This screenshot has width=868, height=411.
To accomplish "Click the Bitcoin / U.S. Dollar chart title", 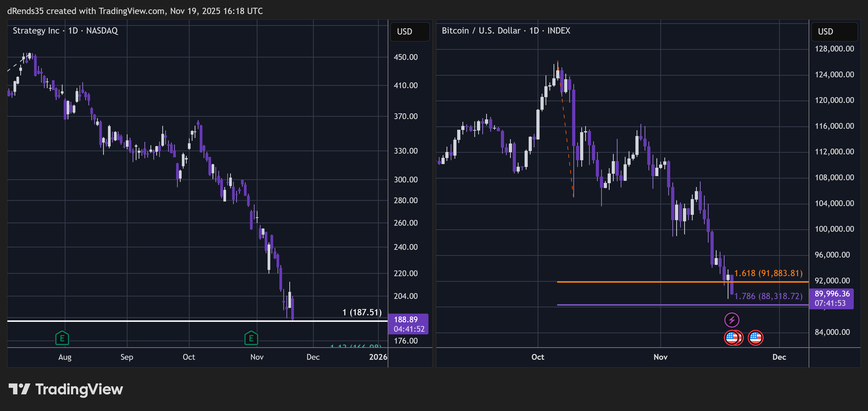I will (506, 31).
